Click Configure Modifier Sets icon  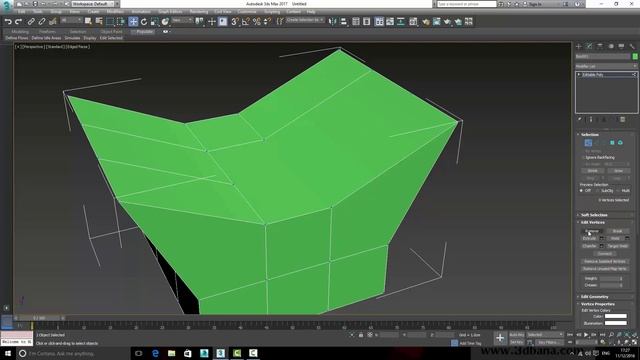click(622, 120)
